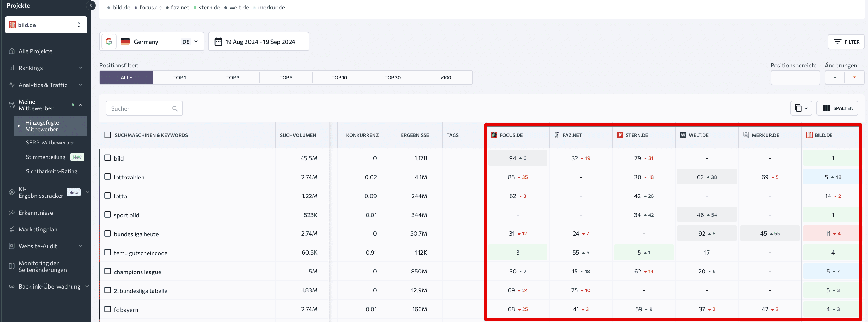Check the 'champions league' keyword checkbox

point(107,271)
